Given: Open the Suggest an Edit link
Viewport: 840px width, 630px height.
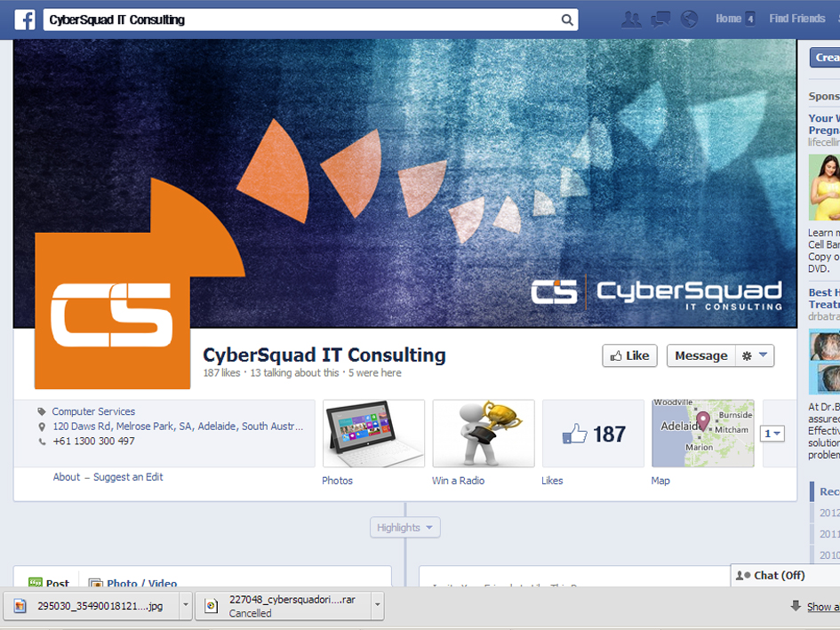Looking at the screenshot, I should tap(128, 477).
